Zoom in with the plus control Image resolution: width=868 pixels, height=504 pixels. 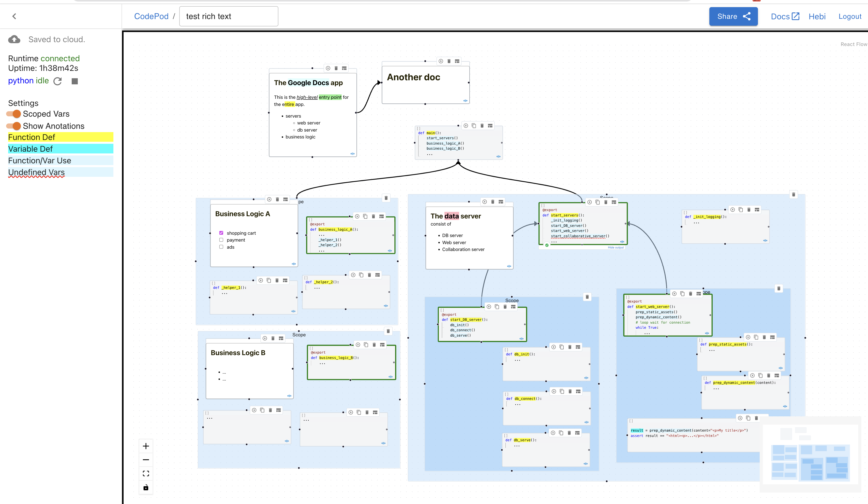pyautogui.click(x=146, y=446)
